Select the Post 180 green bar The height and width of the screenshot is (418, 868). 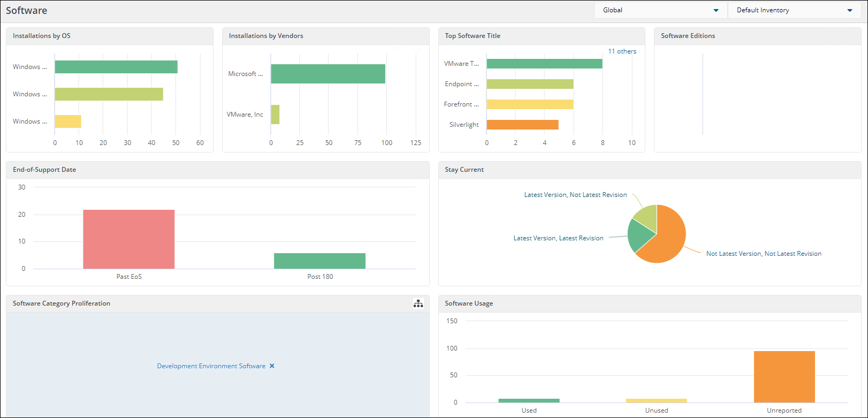319,261
